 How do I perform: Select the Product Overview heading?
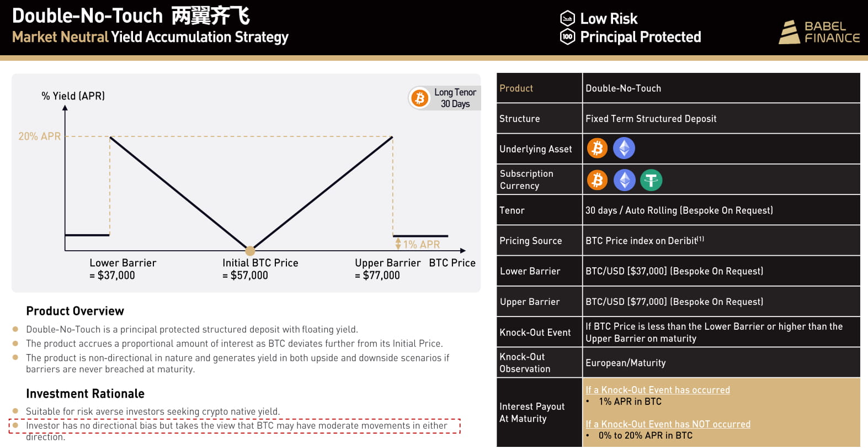pyautogui.click(x=75, y=311)
